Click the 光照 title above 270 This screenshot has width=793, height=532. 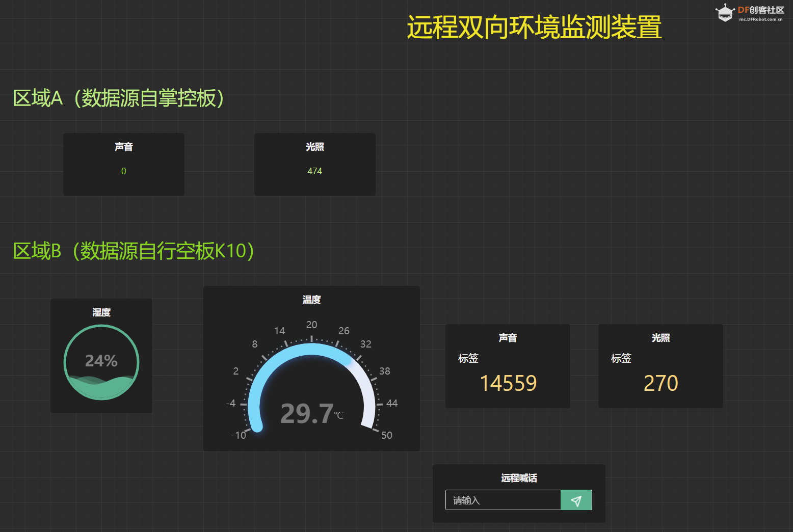tap(660, 338)
